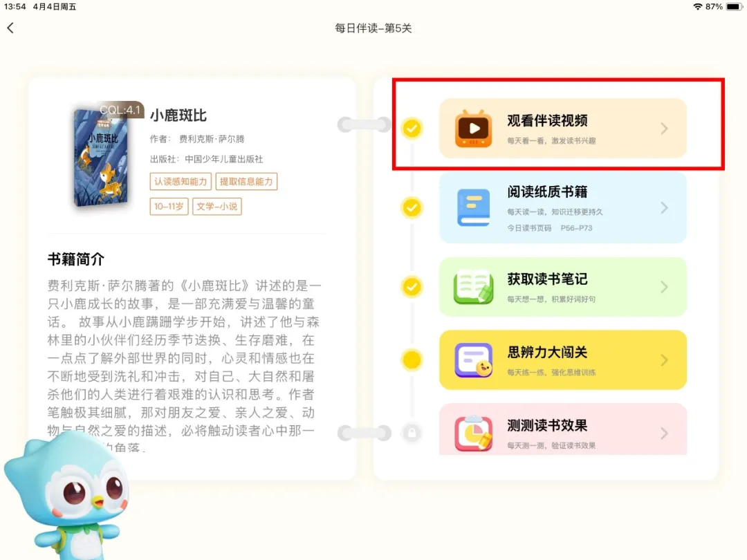
Task: Tap checkmark beside 观看伴读视频
Action: pos(412,128)
